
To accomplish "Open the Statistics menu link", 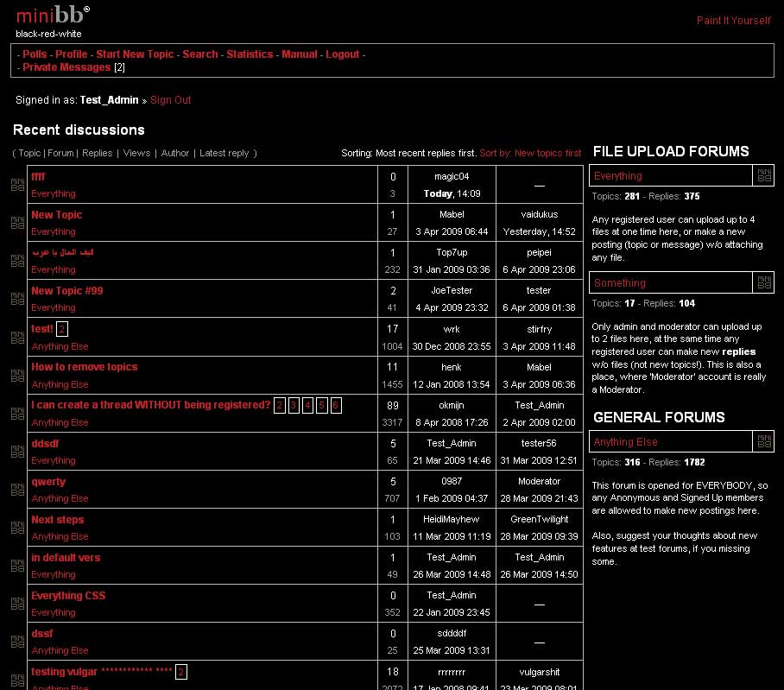I will coord(250,54).
